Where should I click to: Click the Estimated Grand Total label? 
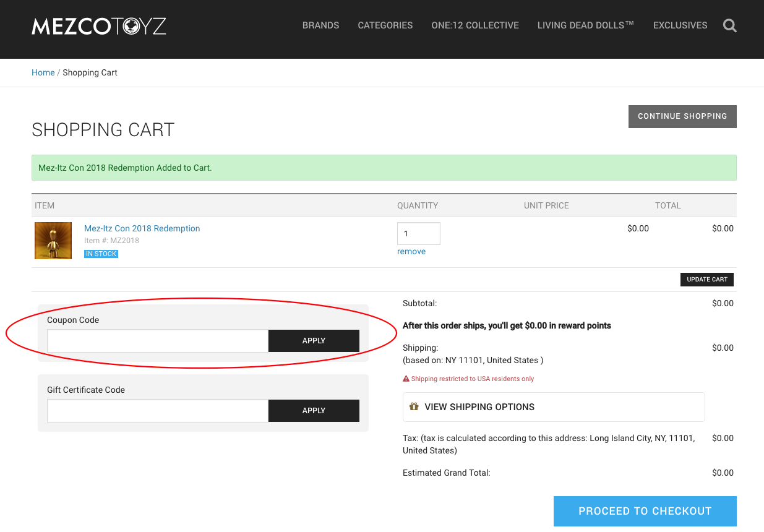[447, 473]
